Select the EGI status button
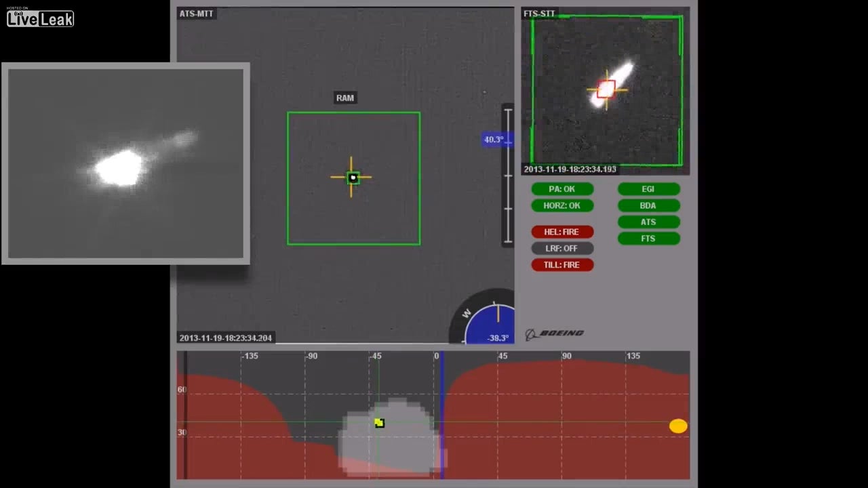 click(648, 189)
